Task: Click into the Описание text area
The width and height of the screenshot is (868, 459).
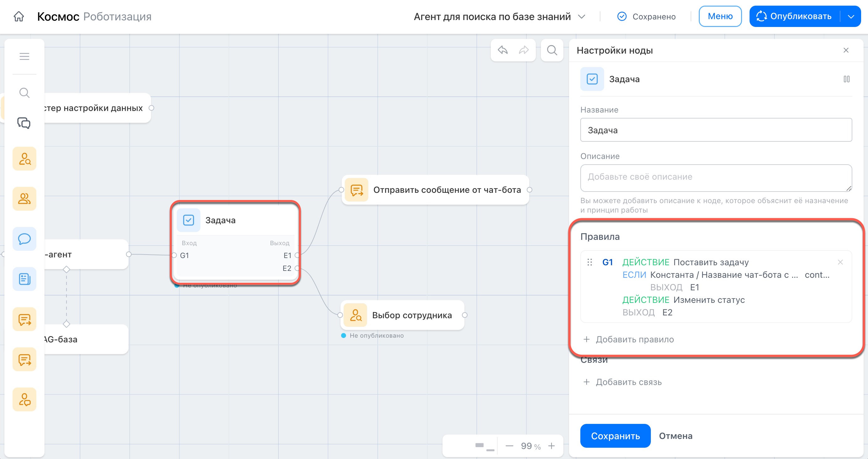Action: (716, 178)
